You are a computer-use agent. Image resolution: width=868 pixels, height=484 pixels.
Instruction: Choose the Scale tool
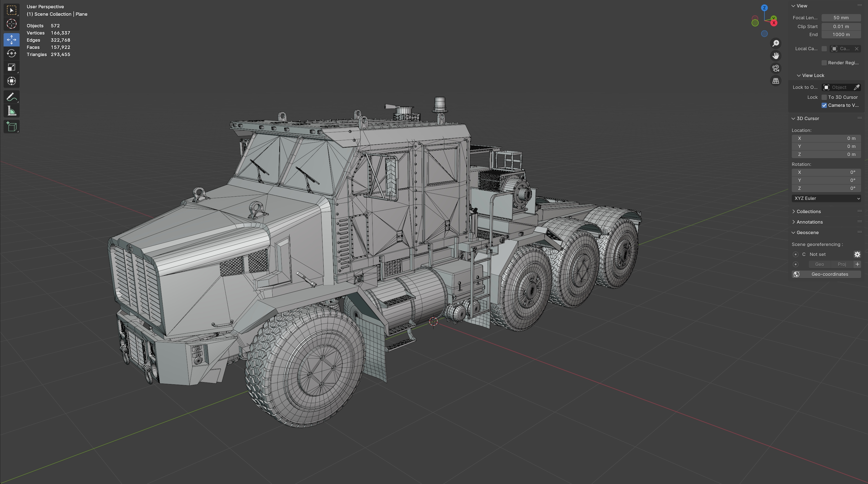(11, 67)
